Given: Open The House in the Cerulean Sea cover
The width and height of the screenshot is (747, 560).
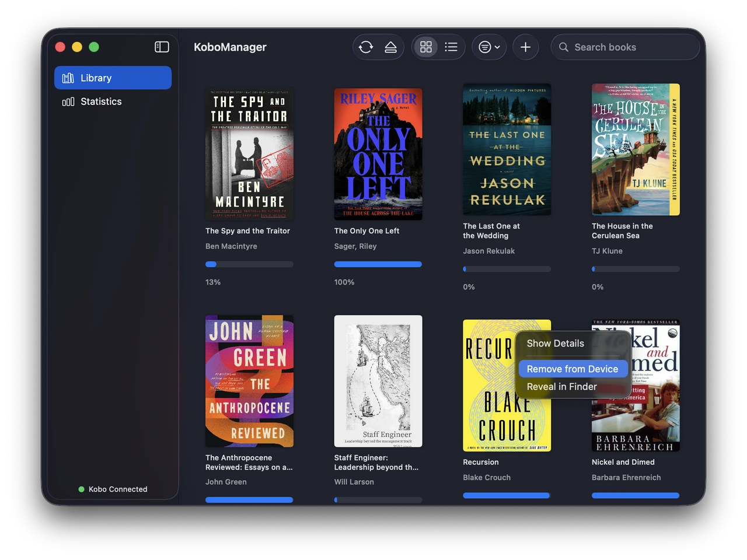Looking at the screenshot, I should click(636, 149).
